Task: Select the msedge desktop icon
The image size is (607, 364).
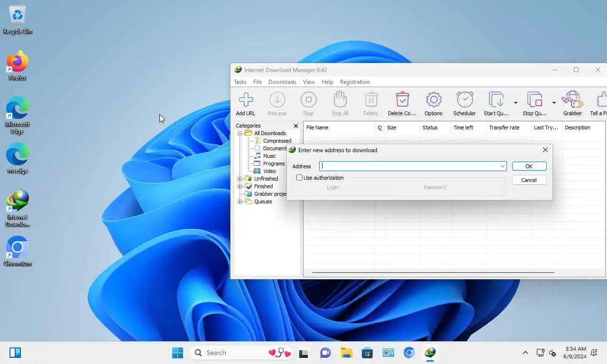Action: 18,159
